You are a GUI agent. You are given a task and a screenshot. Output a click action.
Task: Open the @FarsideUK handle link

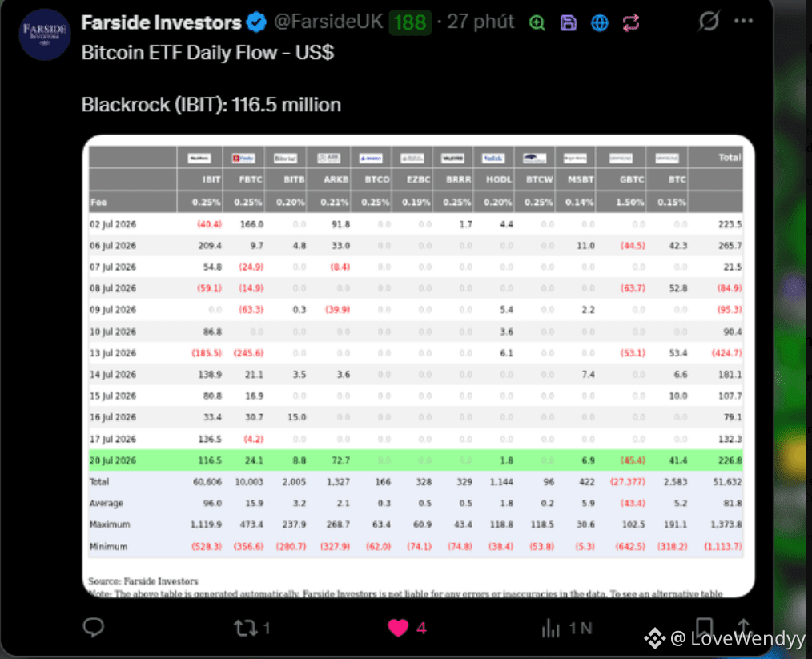point(328,22)
